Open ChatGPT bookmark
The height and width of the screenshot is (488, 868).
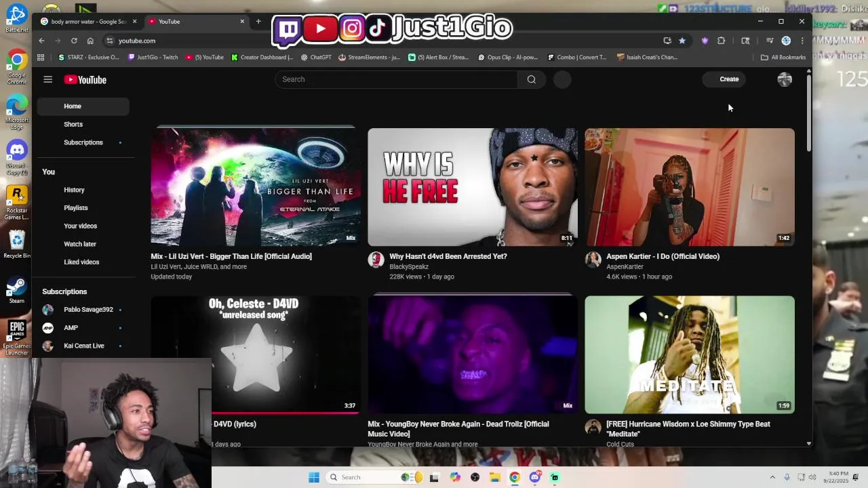tap(316, 58)
